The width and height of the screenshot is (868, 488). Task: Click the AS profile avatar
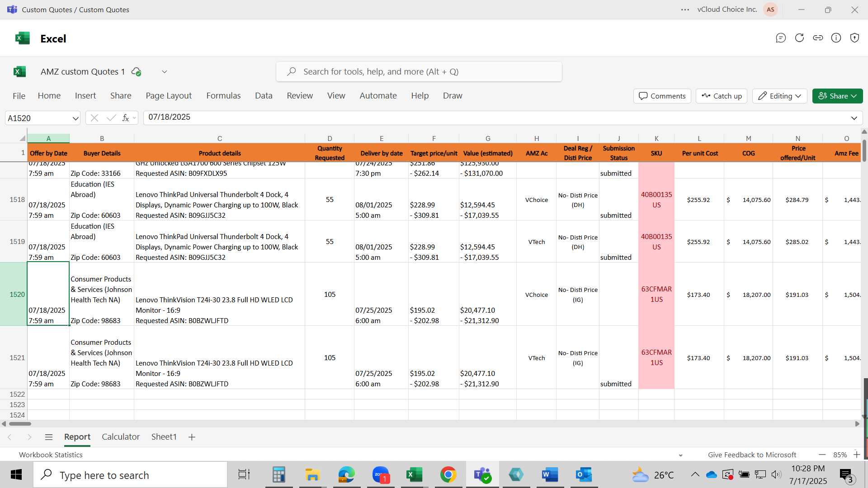pos(770,9)
